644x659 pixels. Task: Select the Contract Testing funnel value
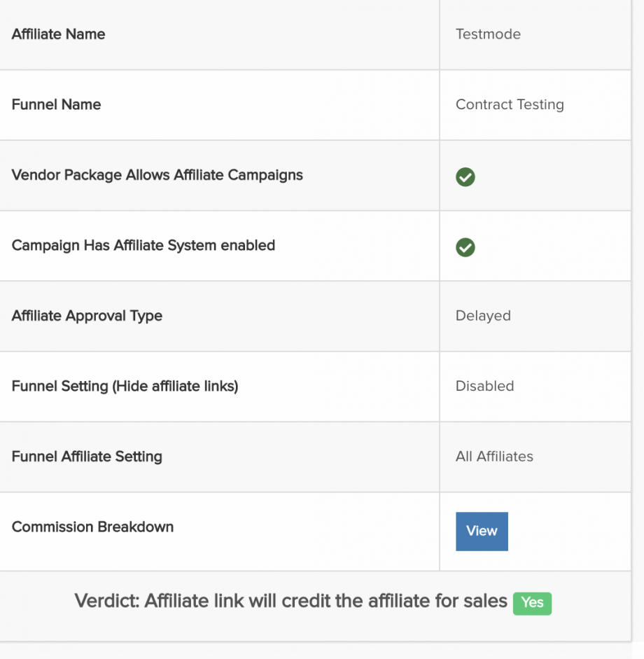[x=510, y=104]
